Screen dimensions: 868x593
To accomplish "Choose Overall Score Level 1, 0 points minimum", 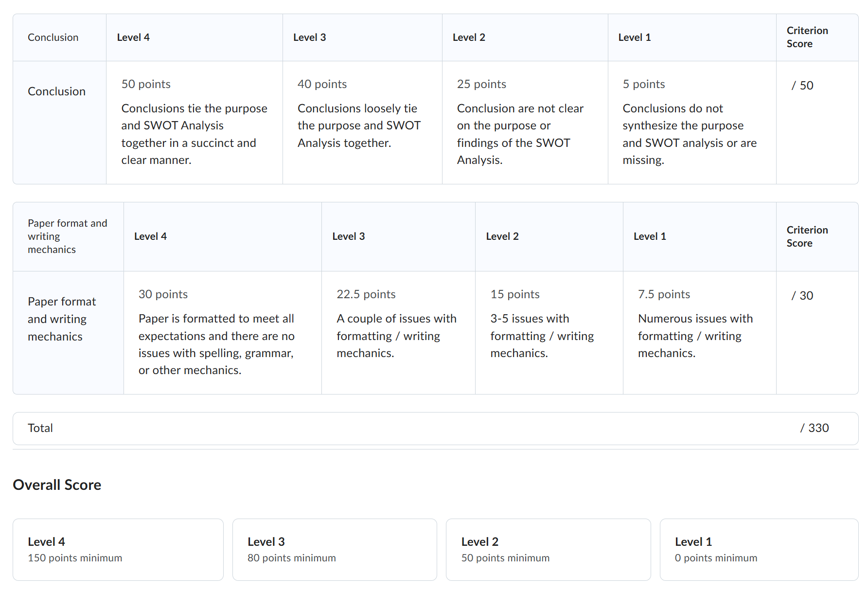I will (x=759, y=549).
